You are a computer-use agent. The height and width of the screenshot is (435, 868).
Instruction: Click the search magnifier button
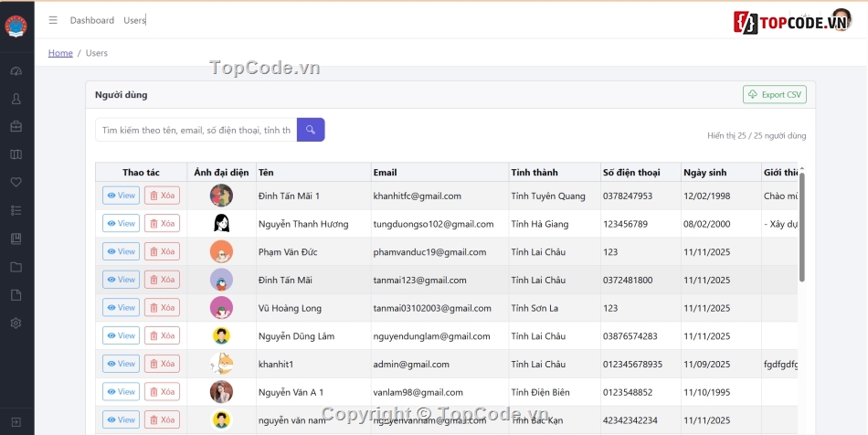311,130
